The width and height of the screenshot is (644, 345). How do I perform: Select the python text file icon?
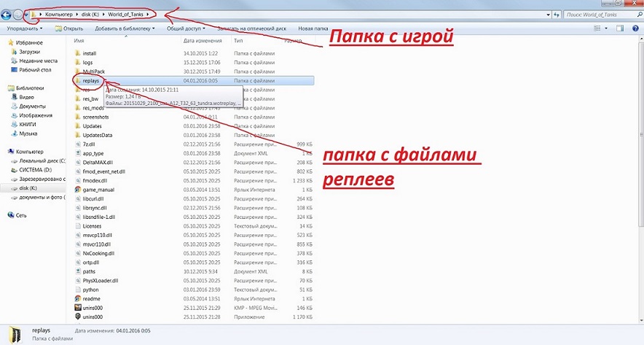click(x=78, y=290)
